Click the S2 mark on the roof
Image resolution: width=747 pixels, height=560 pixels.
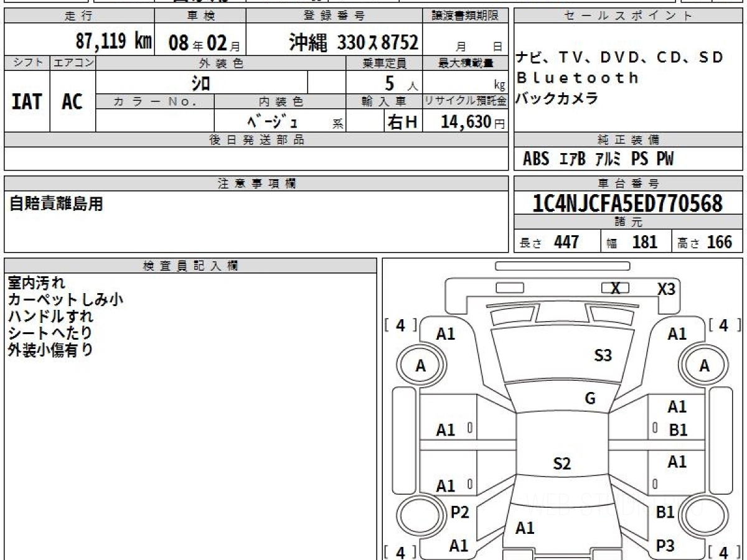coord(562,464)
